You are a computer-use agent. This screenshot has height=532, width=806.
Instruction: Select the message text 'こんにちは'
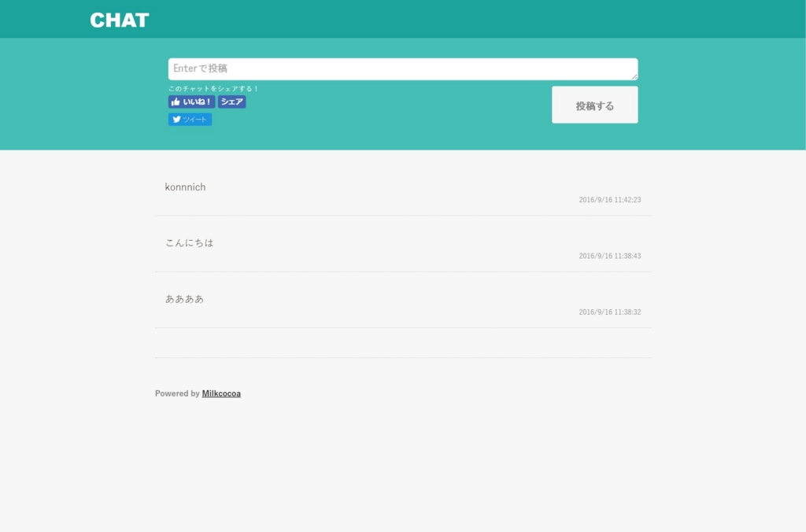(189, 242)
